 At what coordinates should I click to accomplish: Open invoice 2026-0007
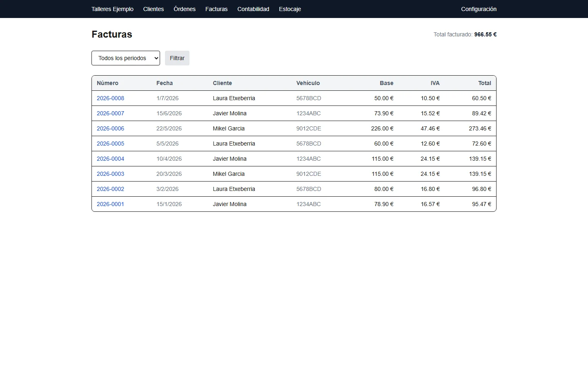(x=110, y=113)
